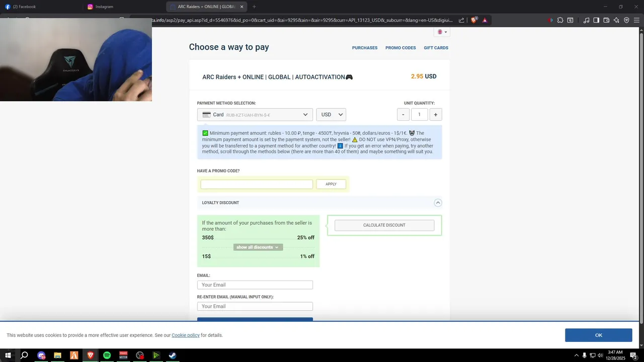Close the ARC Raiders browser tab
Image resolution: width=644 pixels, height=362 pixels.
[242, 7]
